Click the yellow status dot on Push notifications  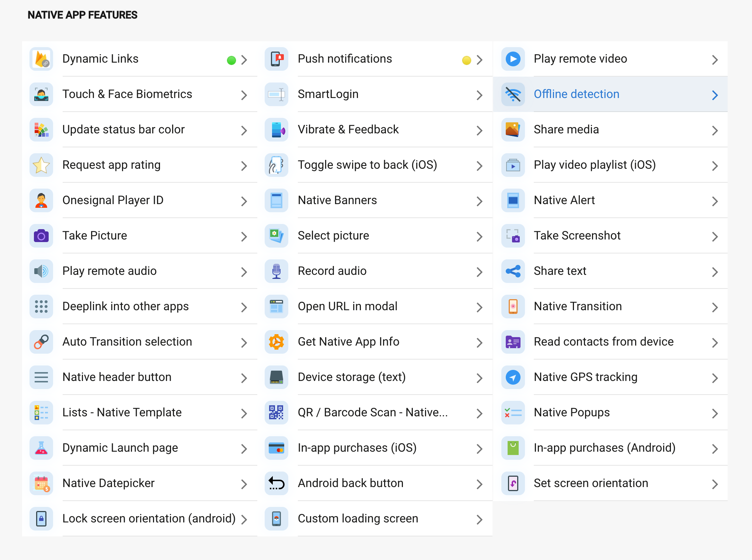[x=466, y=60]
